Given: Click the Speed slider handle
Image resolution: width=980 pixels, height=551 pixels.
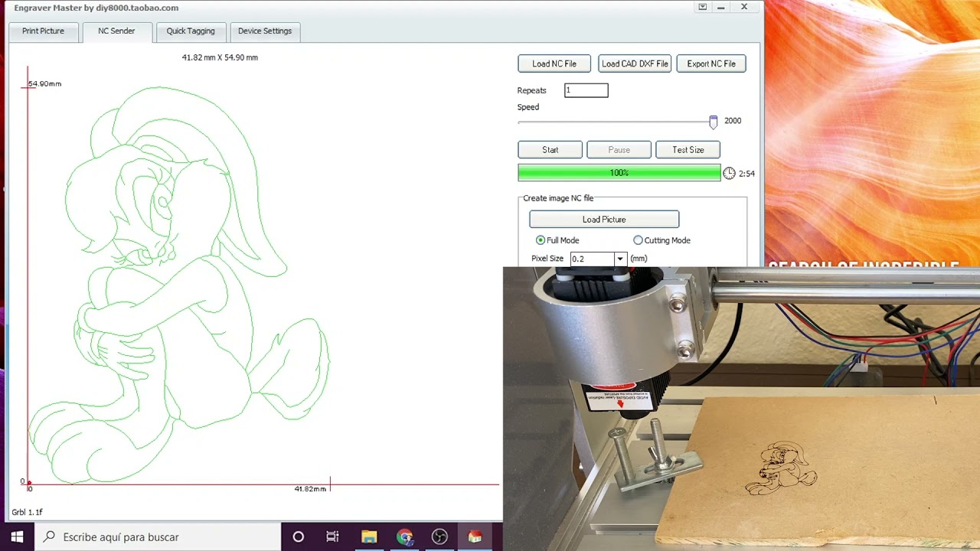Looking at the screenshot, I should click(x=714, y=122).
